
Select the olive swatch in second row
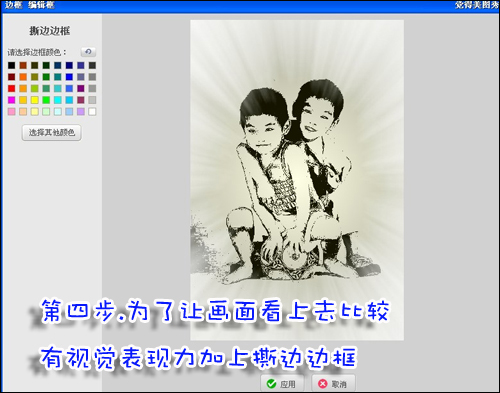click(x=35, y=77)
